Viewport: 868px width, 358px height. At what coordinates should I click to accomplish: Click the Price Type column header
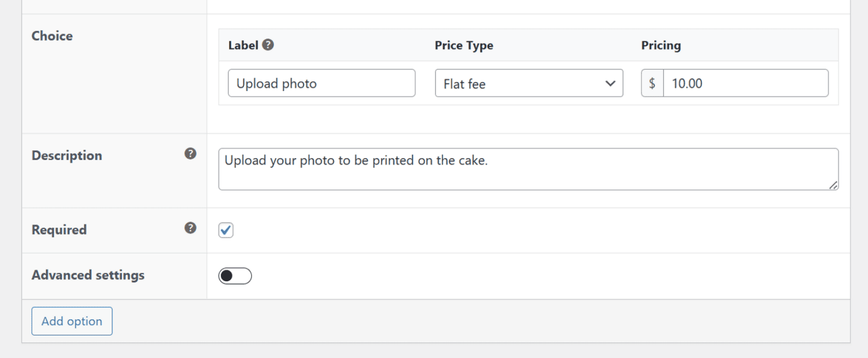463,45
